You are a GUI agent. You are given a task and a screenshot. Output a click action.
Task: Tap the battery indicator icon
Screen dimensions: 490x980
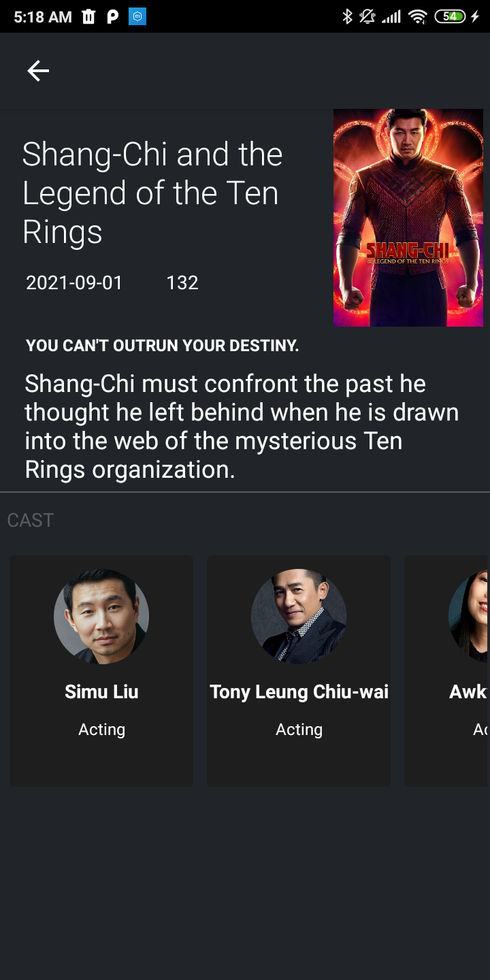pos(450,17)
